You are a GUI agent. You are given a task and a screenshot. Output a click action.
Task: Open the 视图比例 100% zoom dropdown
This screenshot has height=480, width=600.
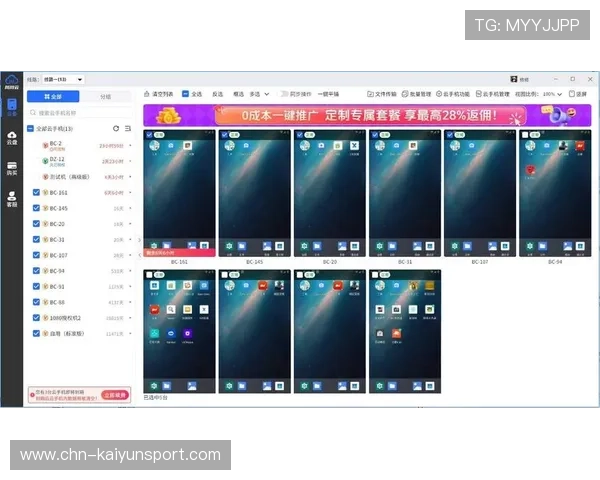point(552,94)
